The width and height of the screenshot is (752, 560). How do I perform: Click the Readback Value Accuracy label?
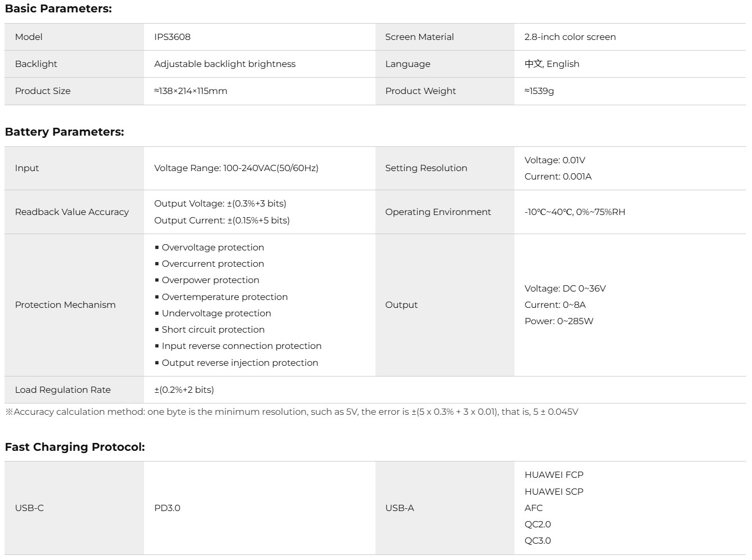pyautogui.click(x=71, y=212)
